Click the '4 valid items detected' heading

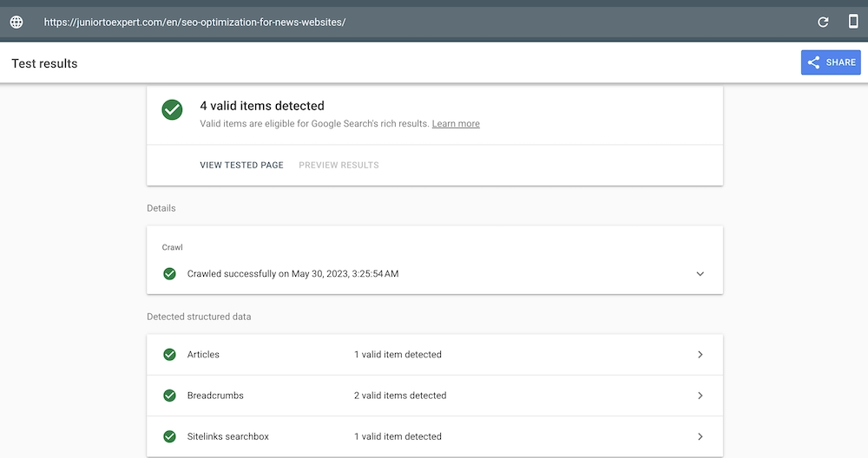pyautogui.click(x=262, y=106)
